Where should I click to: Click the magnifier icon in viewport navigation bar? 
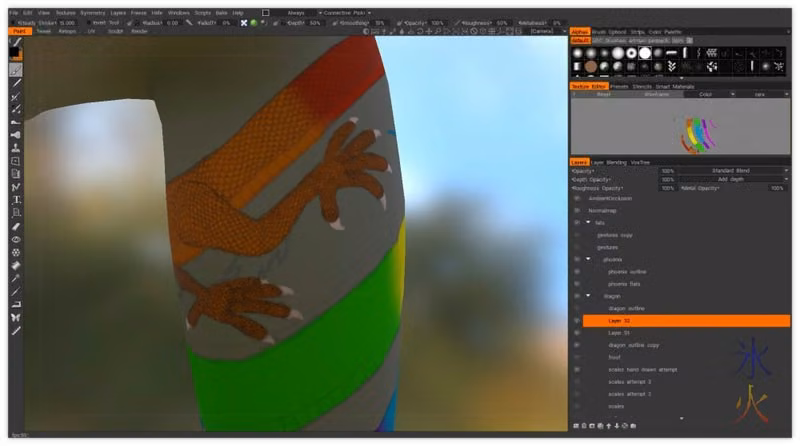[x=437, y=32]
